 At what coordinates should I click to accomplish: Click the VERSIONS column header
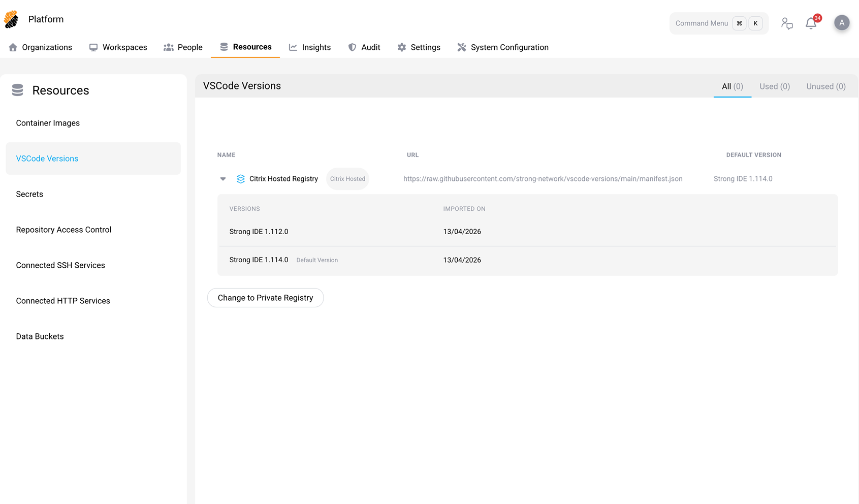pyautogui.click(x=244, y=209)
